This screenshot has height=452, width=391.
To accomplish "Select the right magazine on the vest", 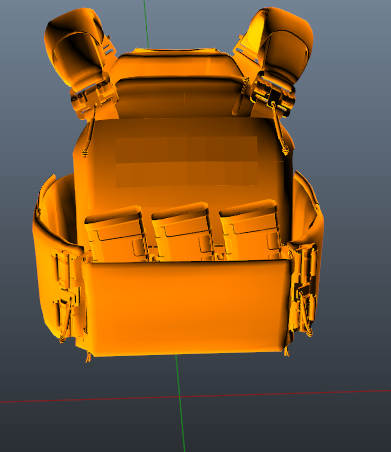I will [250, 230].
